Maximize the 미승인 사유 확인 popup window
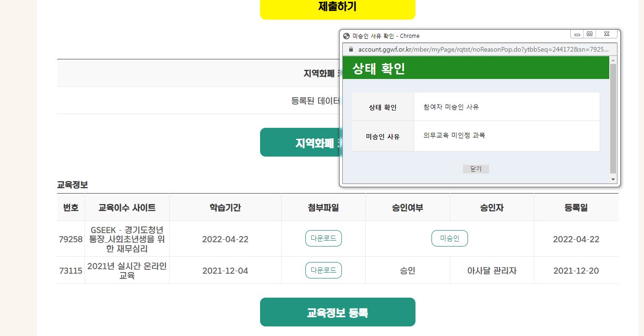The width and height of the screenshot is (644, 336). [x=590, y=34]
